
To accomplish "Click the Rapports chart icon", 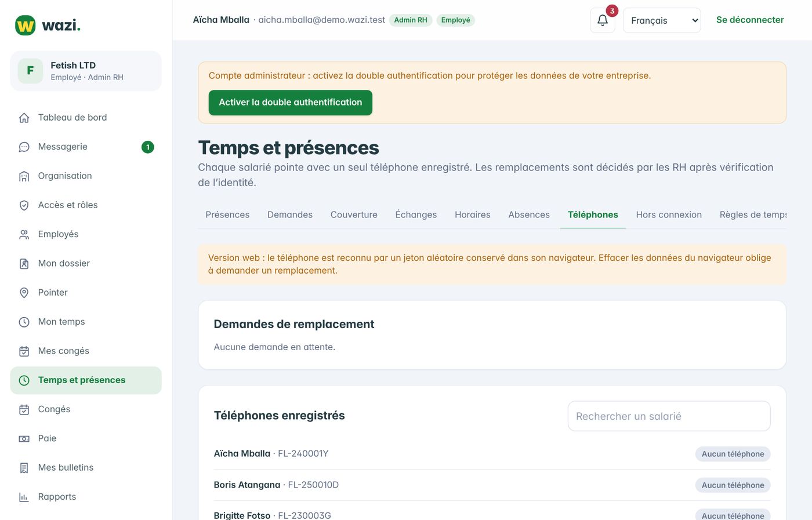I will (24, 497).
